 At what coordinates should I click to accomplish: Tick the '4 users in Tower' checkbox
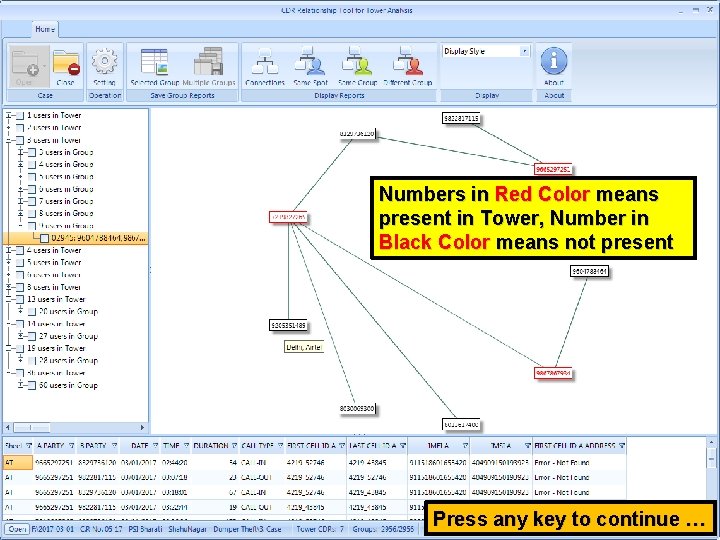(x=20, y=250)
